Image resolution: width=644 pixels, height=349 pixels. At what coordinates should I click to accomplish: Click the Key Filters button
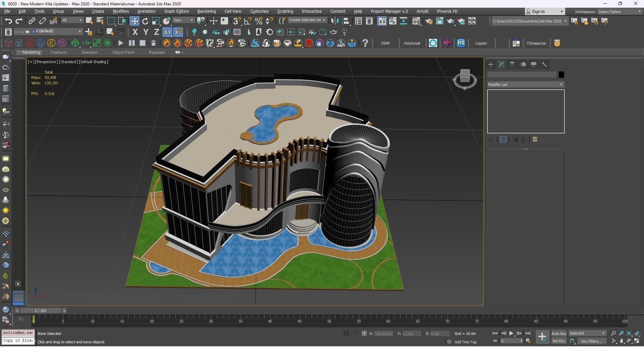[x=591, y=341]
